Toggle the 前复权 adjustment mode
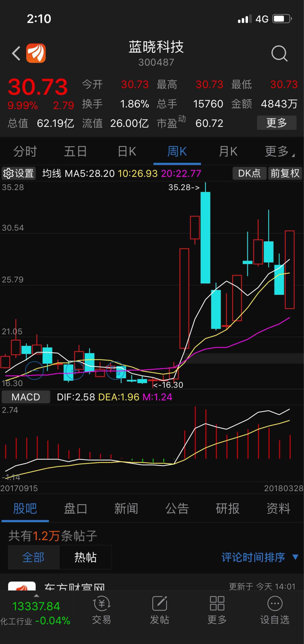The image size is (304, 644). tap(285, 173)
